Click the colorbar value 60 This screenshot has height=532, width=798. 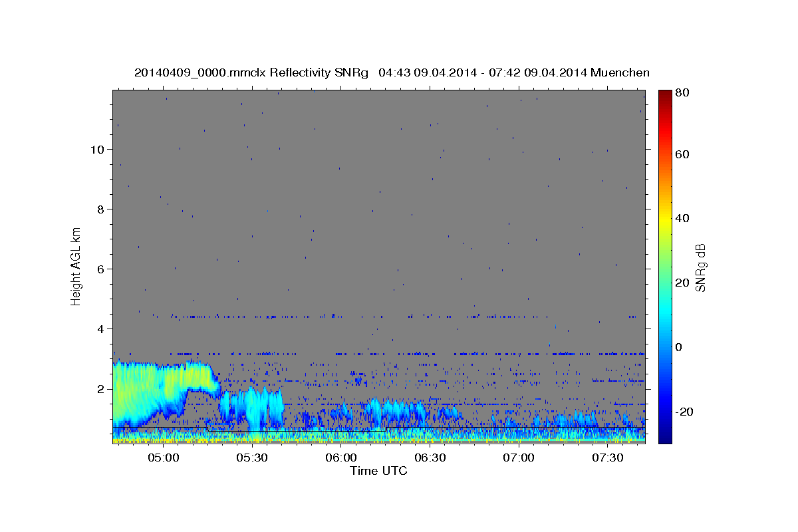tap(682, 154)
